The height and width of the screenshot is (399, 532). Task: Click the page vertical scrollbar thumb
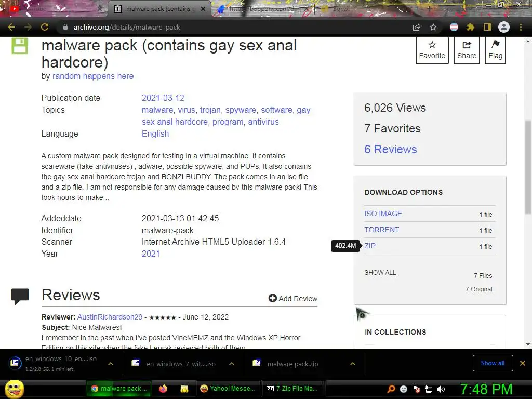coord(528,167)
